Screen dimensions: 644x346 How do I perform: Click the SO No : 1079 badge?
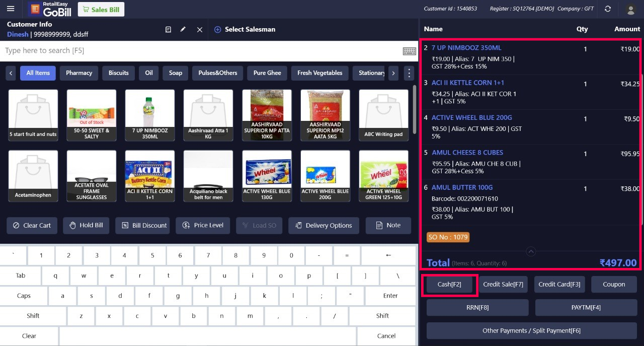[x=448, y=237]
